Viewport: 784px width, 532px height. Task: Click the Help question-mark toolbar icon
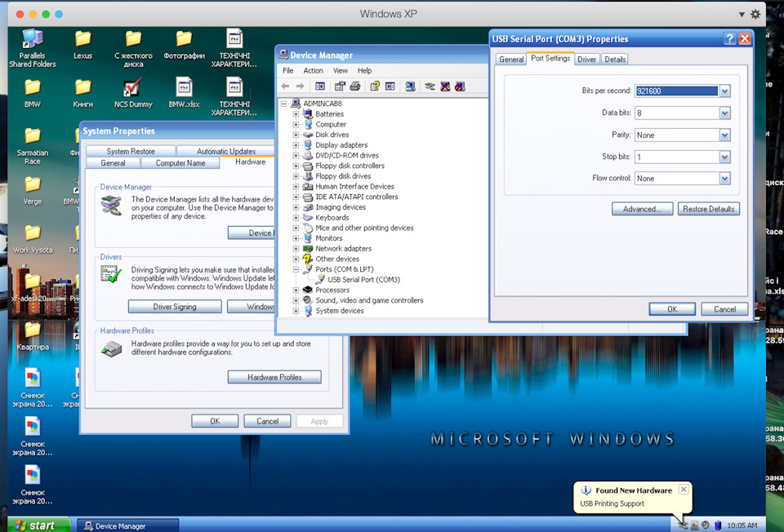pos(375,86)
